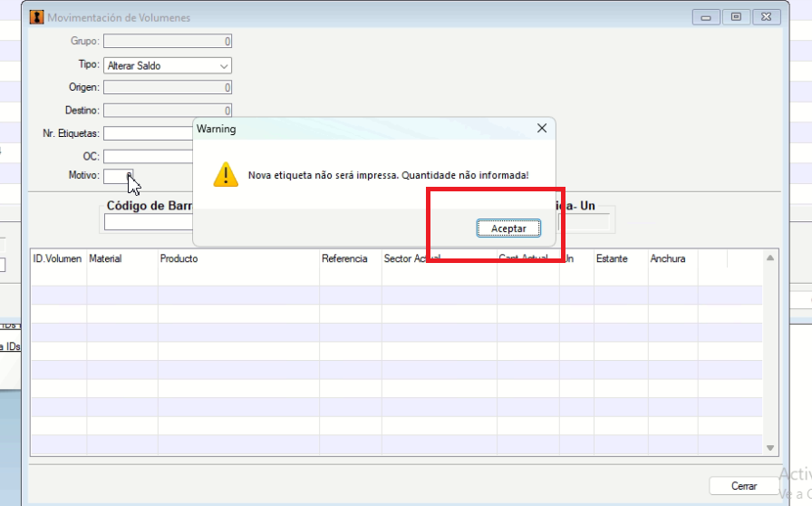Click the Movimentación de Volumenes app icon
This screenshot has width=812, height=506.
37,17
